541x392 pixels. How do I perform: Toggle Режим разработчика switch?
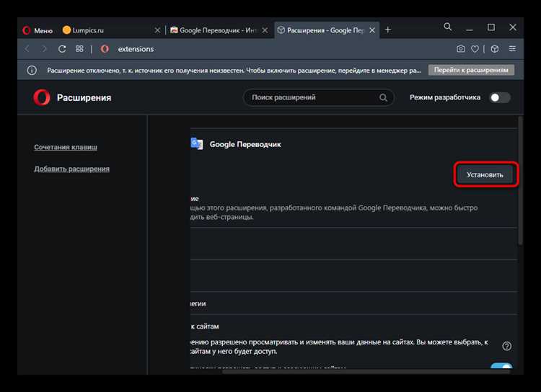pyautogui.click(x=501, y=97)
